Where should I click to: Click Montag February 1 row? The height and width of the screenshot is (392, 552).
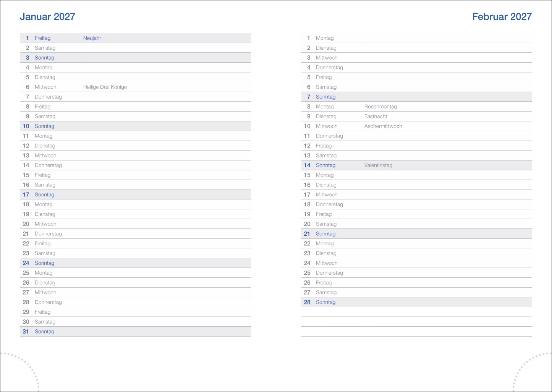325,38
